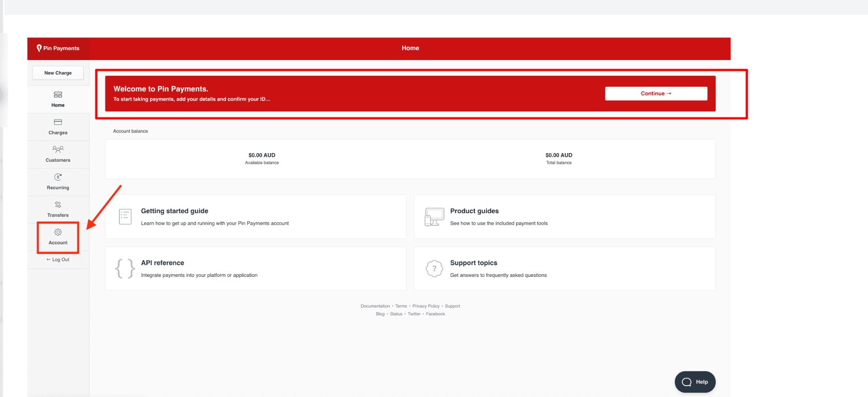
Task: Log Out from the sidebar
Action: tap(58, 260)
